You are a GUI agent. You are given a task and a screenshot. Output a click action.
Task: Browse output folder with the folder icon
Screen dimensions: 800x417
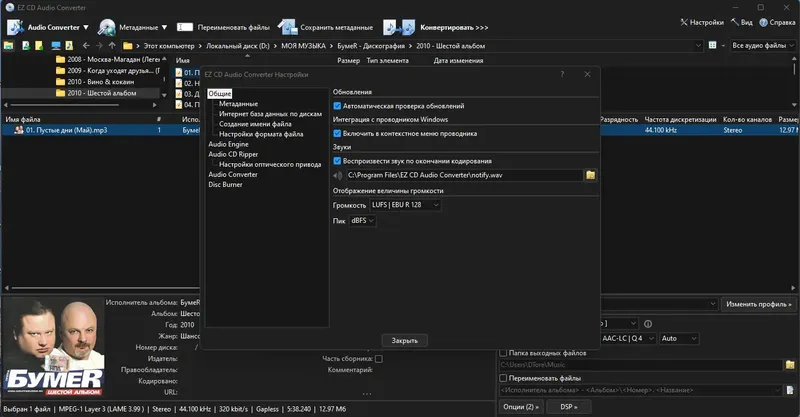pos(790,364)
